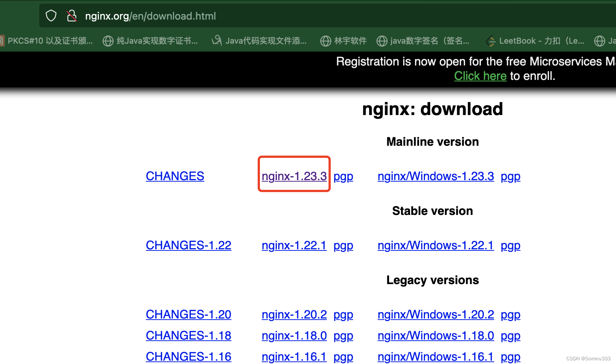Viewport: 616px width, 364px height.
Task: Open the CHANGES-1.20 legacy changelog
Action: click(188, 314)
